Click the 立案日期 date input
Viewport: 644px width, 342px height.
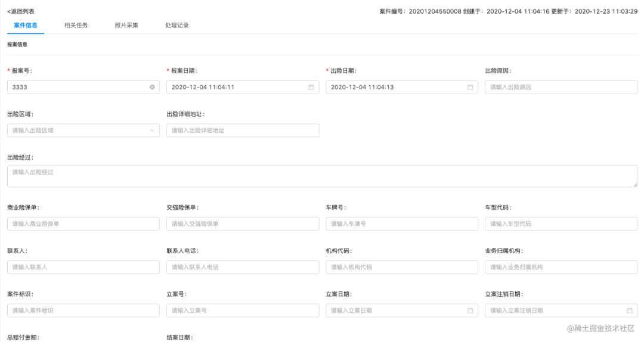(x=402, y=310)
